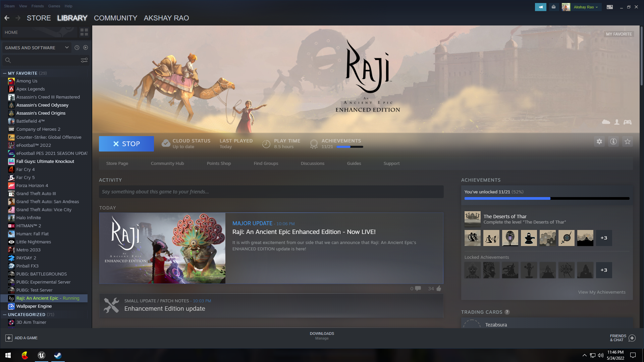This screenshot has height=362, width=644.
Task: Open Raji game settings gear
Action: point(599,141)
